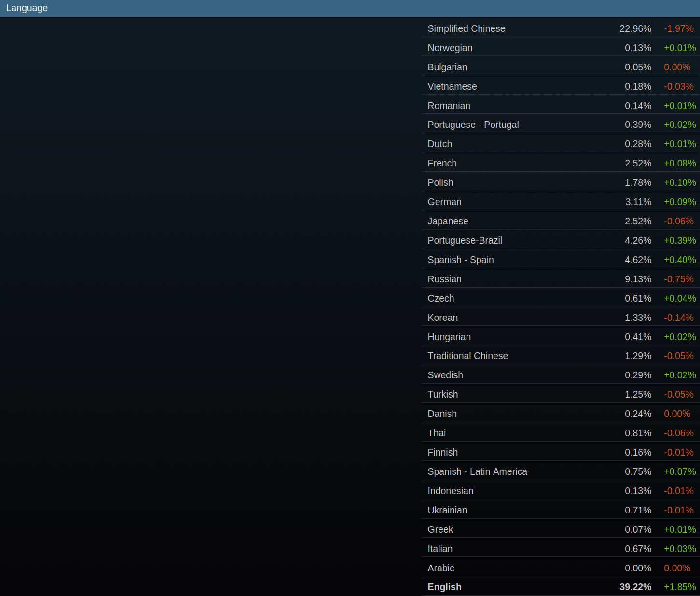Select the Simplified Chinese language row label

click(467, 28)
